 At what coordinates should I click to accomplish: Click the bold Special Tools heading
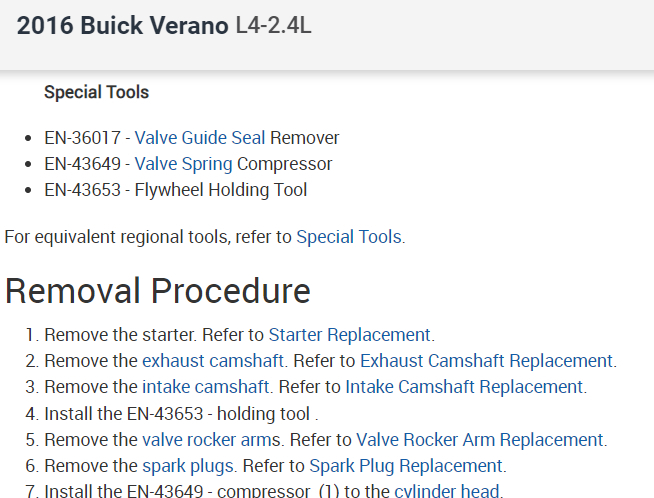(96, 92)
